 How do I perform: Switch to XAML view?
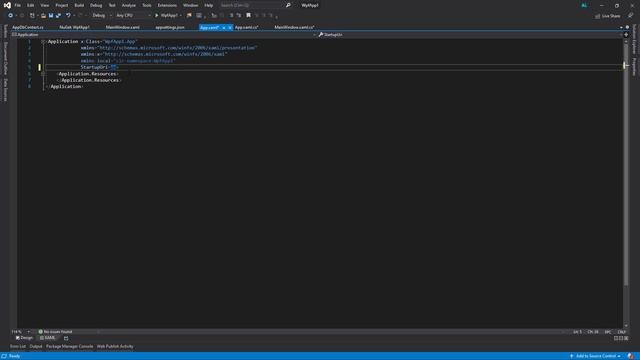coord(48,338)
